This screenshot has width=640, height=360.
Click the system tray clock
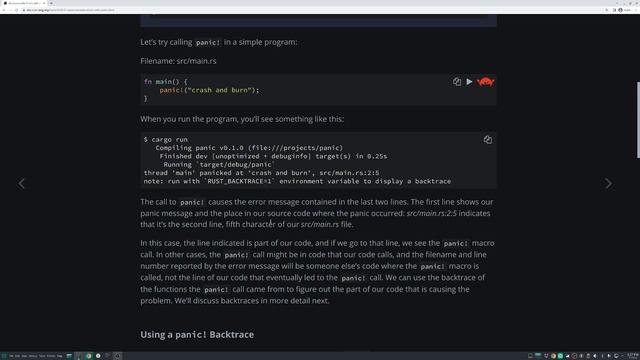coord(633,356)
